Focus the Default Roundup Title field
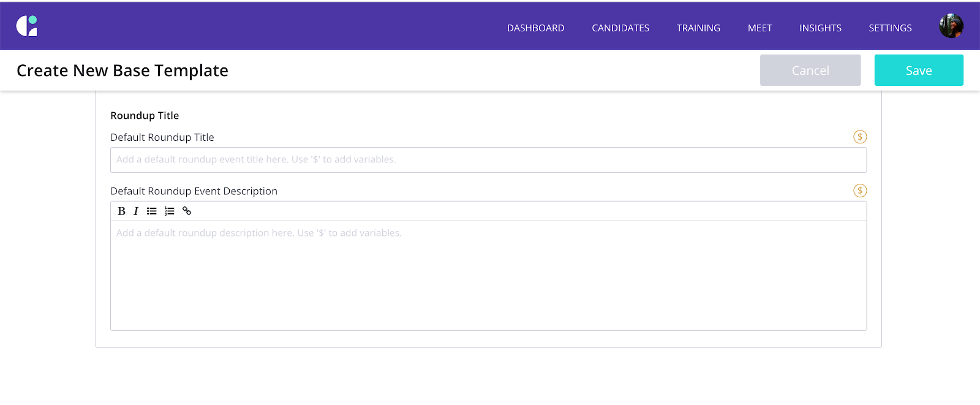 coord(488,159)
